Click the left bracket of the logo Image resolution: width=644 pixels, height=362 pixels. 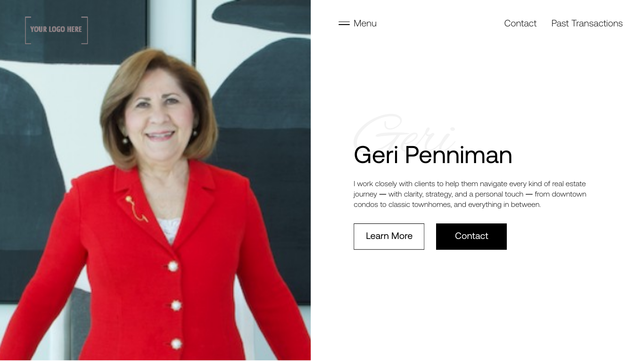click(28, 30)
